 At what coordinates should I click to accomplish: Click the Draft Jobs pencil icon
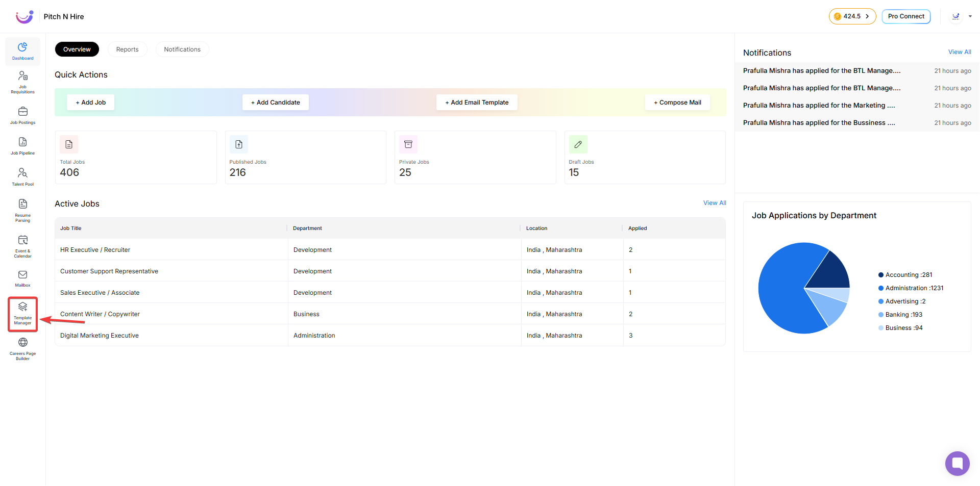click(578, 144)
